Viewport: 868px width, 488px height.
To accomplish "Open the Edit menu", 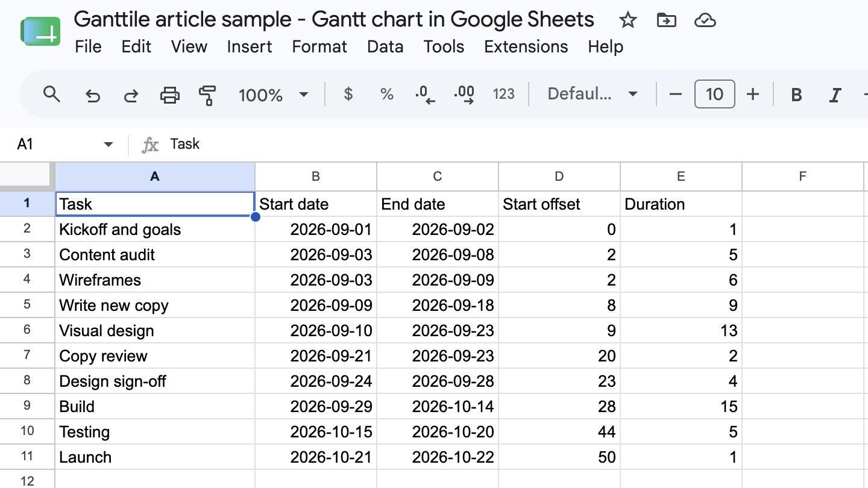I will [x=136, y=47].
